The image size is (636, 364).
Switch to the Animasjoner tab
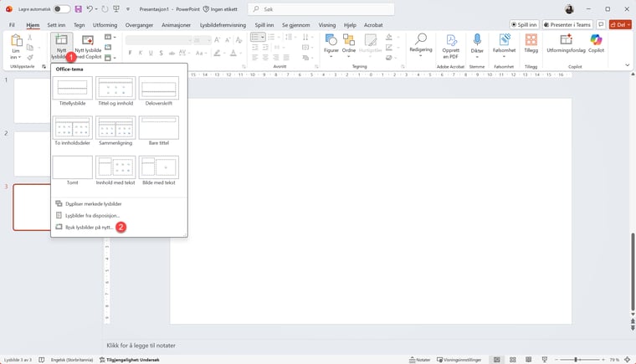tap(176, 25)
